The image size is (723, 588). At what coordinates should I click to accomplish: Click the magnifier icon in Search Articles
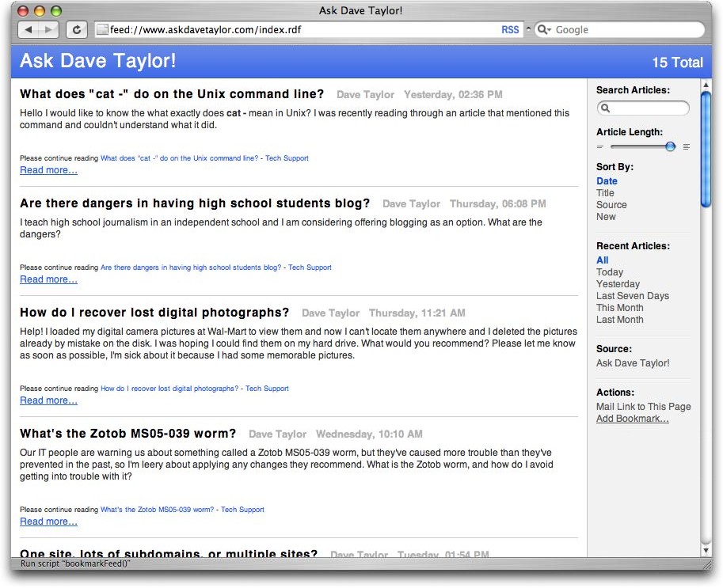pos(606,108)
